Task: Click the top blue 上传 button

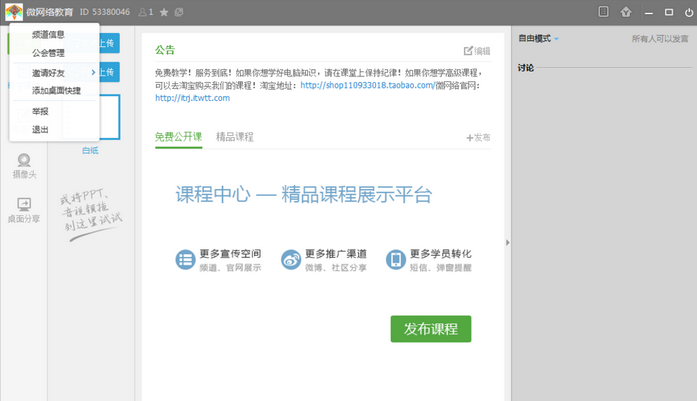Action: pyautogui.click(x=108, y=43)
